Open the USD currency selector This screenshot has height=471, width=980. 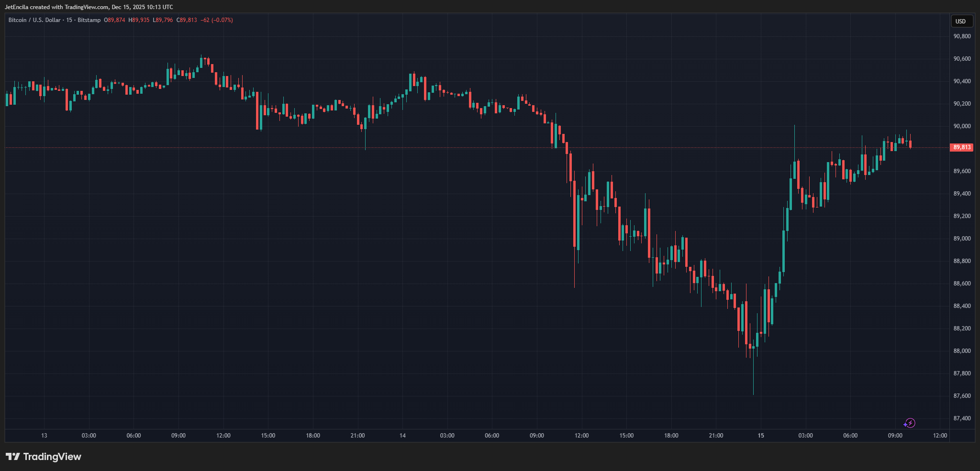(x=961, y=21)
